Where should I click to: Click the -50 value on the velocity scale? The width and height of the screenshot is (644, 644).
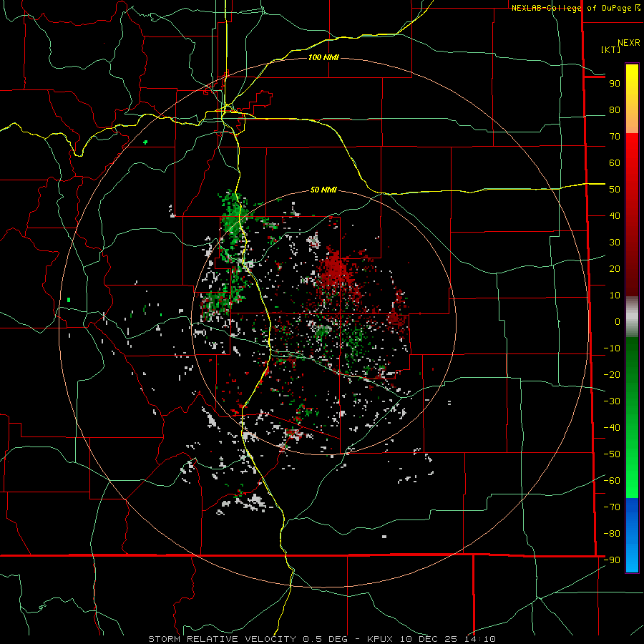(x=612, y=454)
